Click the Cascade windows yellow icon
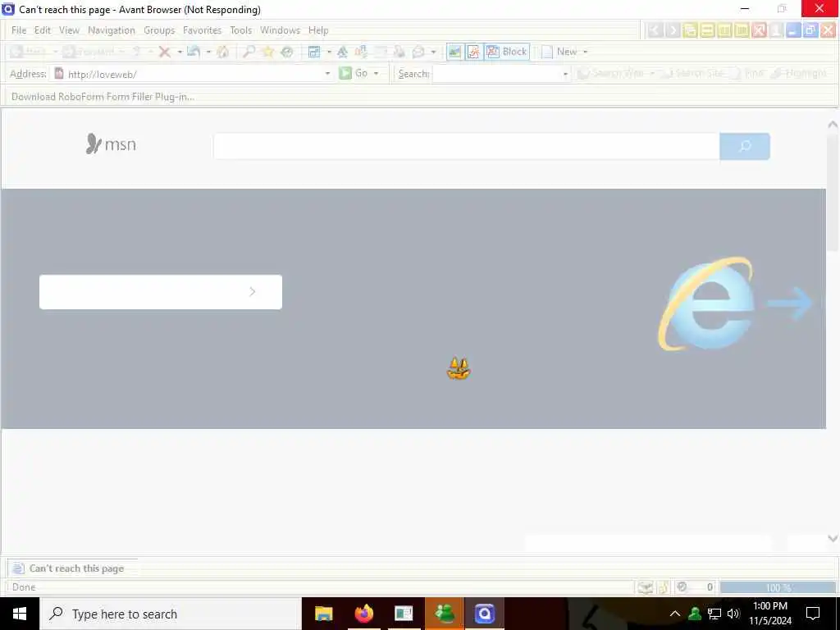This screenshot has height=630, width=840. (690, 30)
